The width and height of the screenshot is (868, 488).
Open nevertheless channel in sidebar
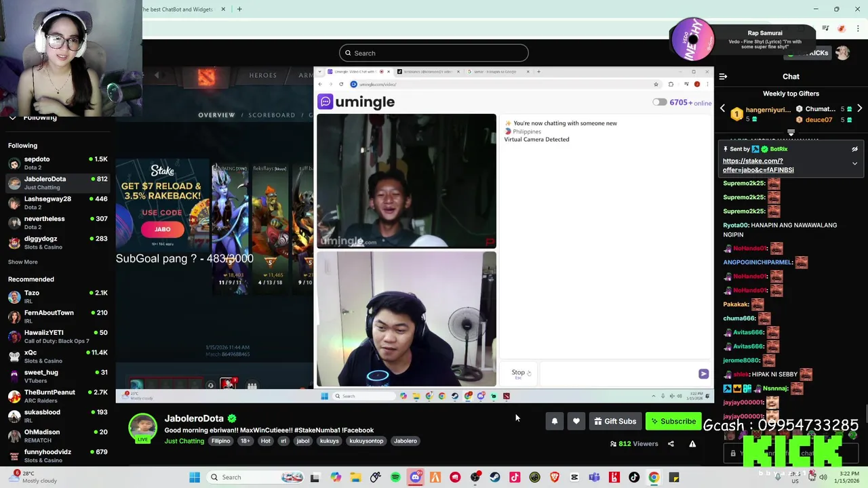58,223
